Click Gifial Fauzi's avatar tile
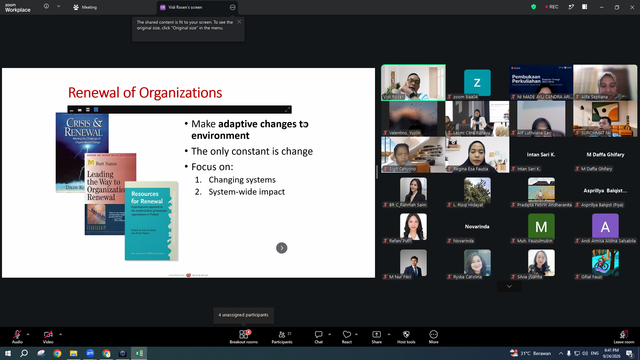The width and height of the screenshot is (640, 360). 605,262
